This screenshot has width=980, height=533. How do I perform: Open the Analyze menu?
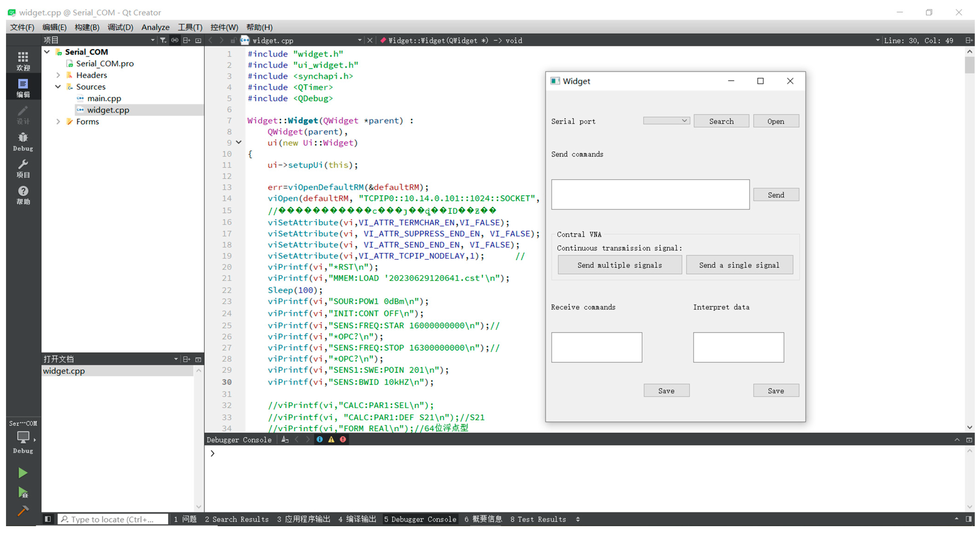coord(155,27)
